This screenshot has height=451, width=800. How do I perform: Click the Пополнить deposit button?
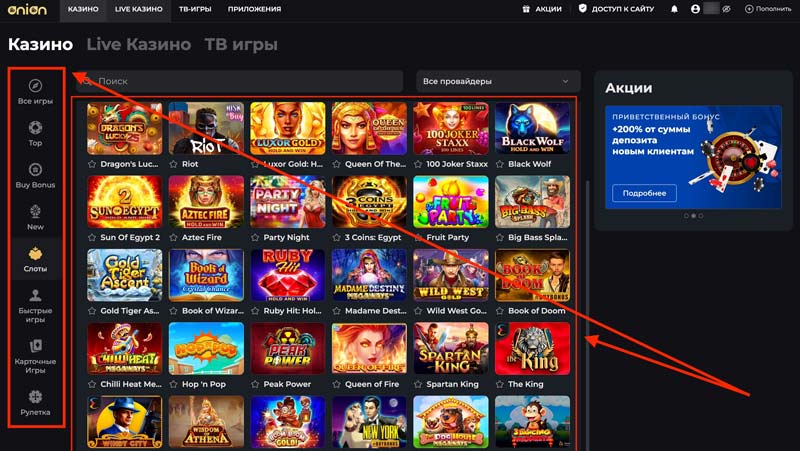(768, 9)
